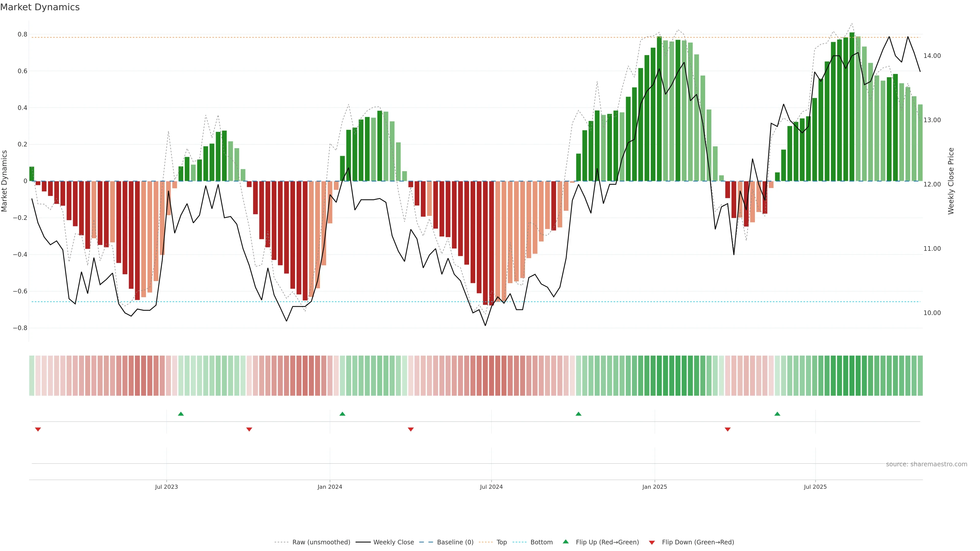Image resolution: width=980 pixels, height=551 pixels.
Task: Click the first green flip-up marker after Jul 2023
Action: (x=181, y=414)
